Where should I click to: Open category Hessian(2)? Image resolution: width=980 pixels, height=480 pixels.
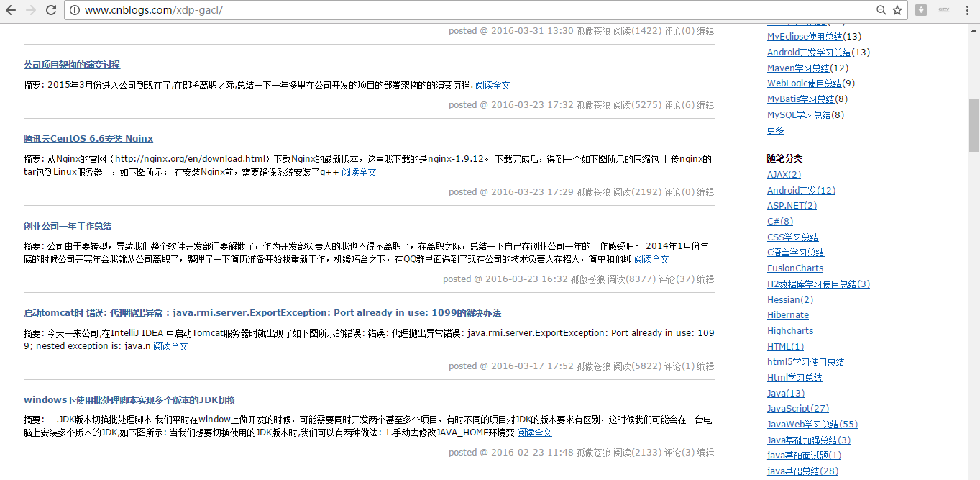(x=790, y=300)
